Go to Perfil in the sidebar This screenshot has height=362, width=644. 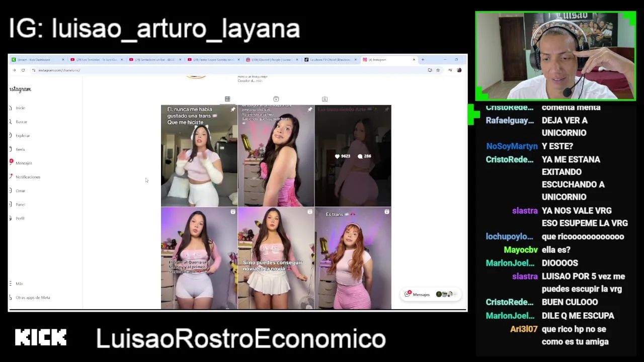pos(20,218)
